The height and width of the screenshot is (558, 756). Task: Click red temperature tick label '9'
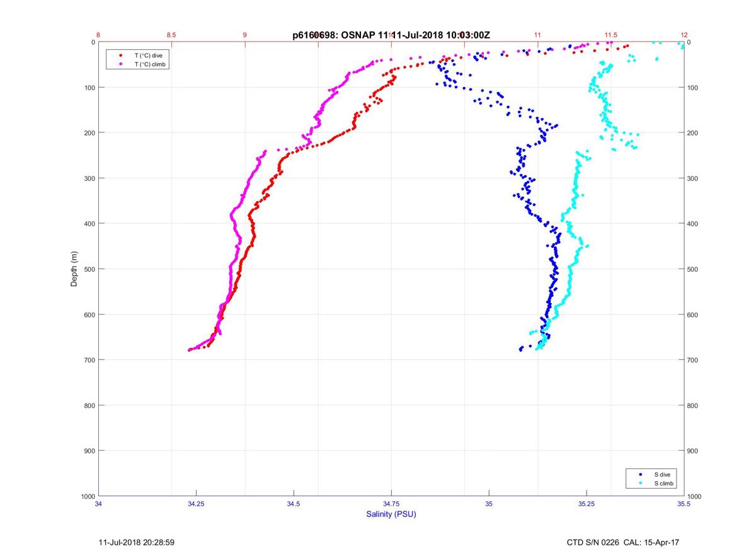coord(245,35)
